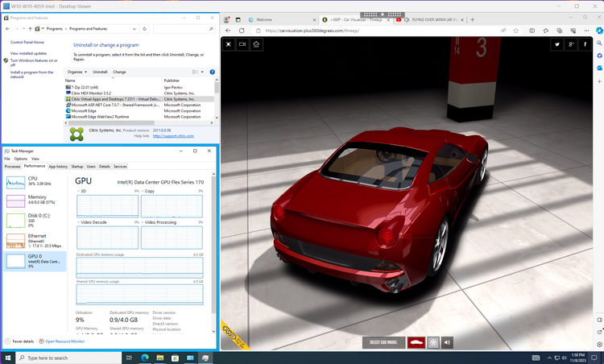Click the blue help icon in Programs and Features

pyautogui.click(x=213, y=72)
